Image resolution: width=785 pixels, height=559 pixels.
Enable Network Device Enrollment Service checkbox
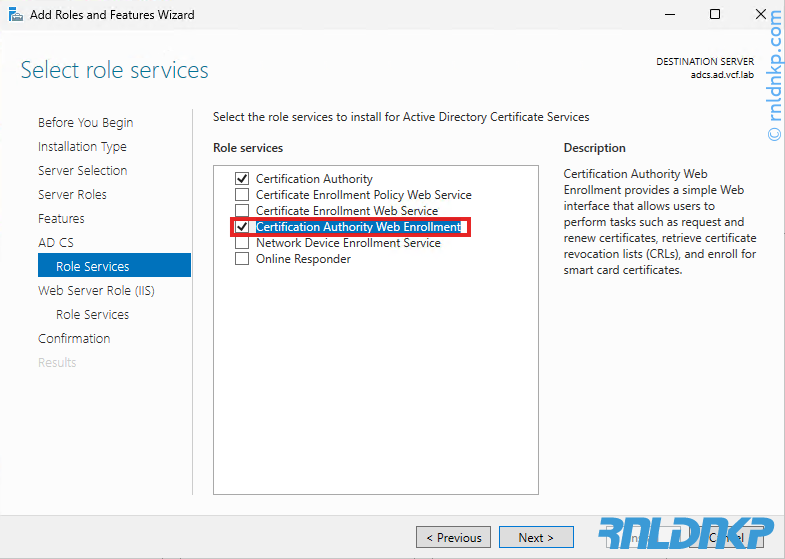[241, 243]
